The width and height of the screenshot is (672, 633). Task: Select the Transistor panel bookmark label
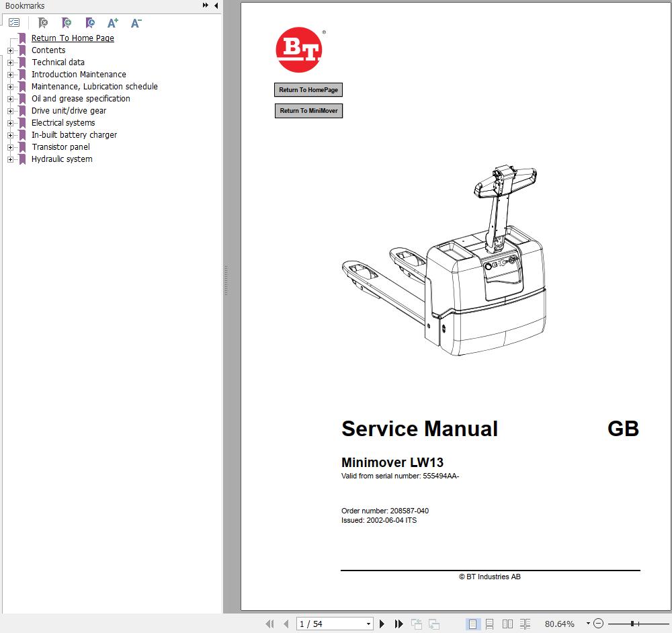pyautogui.click(x=61, y=146)
